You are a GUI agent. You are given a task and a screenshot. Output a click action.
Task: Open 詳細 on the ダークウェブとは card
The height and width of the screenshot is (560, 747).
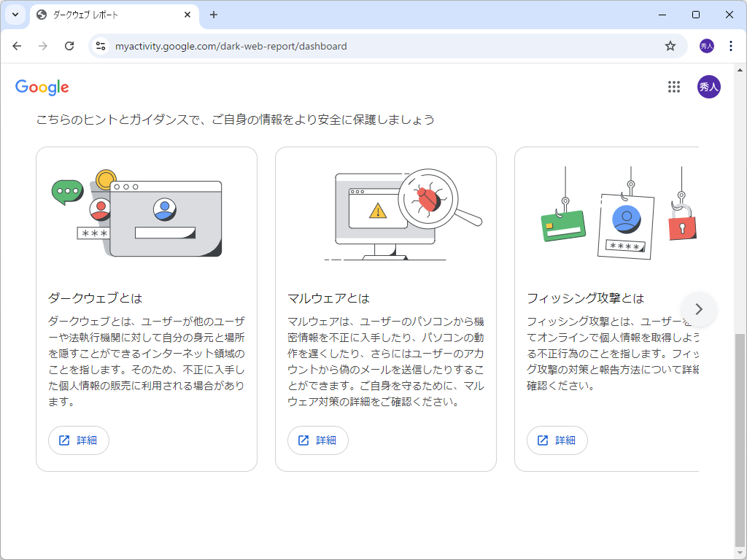coord(78,440)
